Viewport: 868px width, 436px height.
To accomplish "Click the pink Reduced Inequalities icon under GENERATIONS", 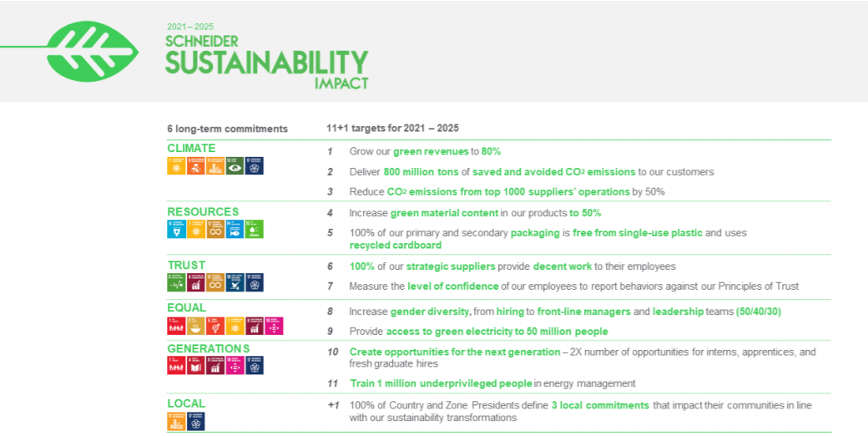I will pos(235,366).
